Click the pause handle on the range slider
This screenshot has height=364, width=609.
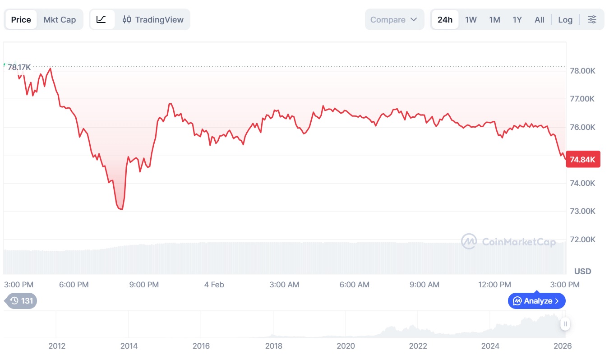point(565,323)
